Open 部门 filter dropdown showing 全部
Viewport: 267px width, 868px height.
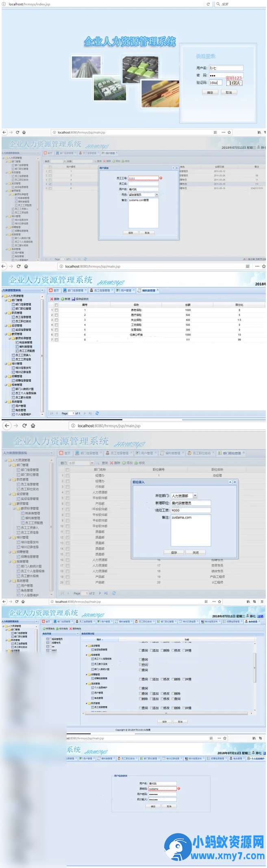point(92,463)
